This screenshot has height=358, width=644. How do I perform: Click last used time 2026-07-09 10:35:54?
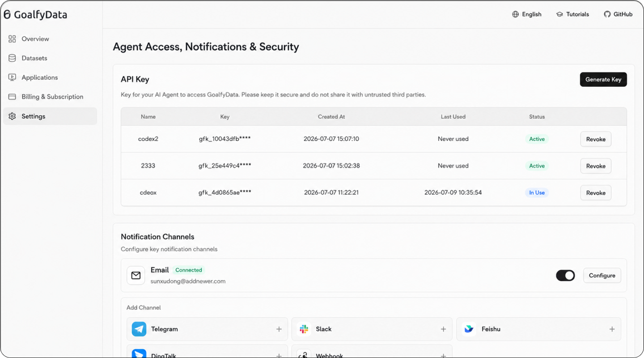click(453, 192)
